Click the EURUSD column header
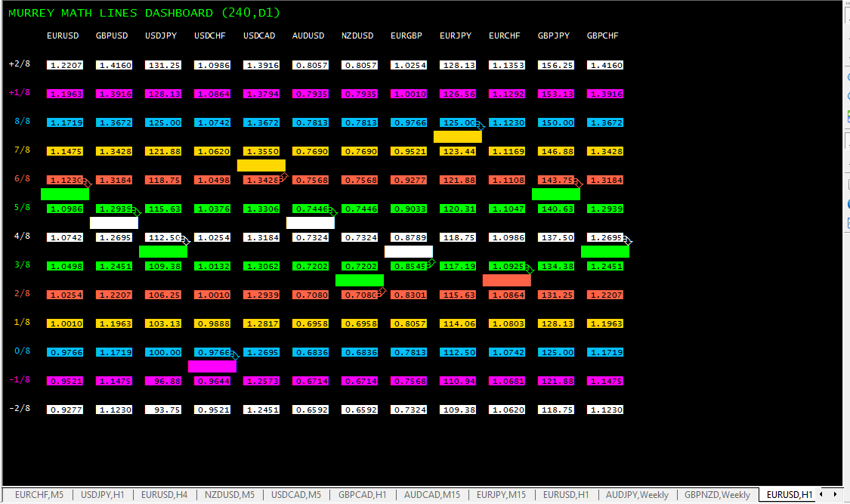The height and width of the screenshot is (504, 850). 63,36
